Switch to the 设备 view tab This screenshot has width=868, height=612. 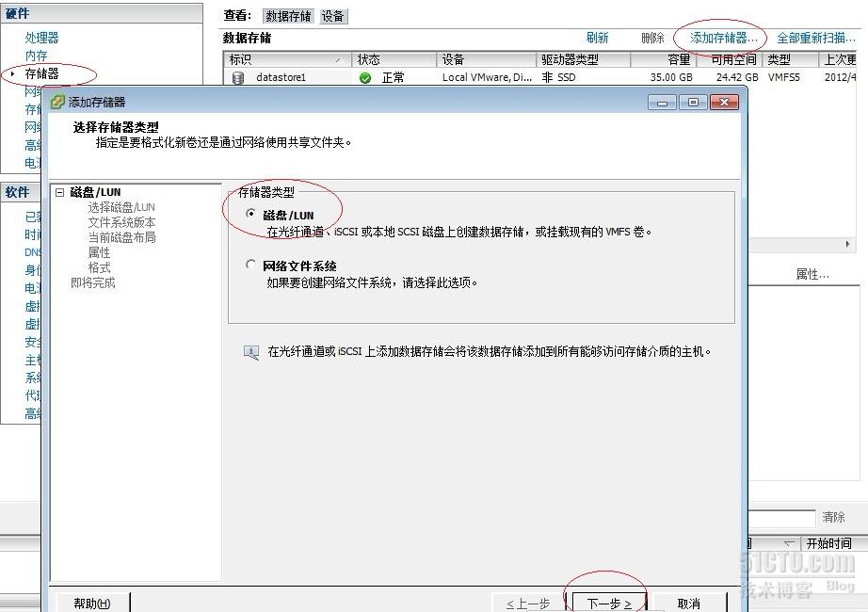[x=332, y=16]
